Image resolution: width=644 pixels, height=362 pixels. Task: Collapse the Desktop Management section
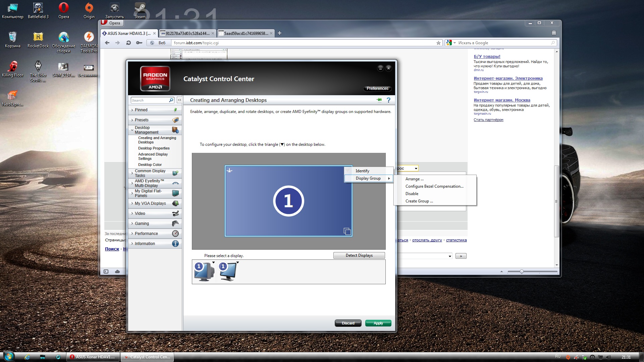[155, 130]
